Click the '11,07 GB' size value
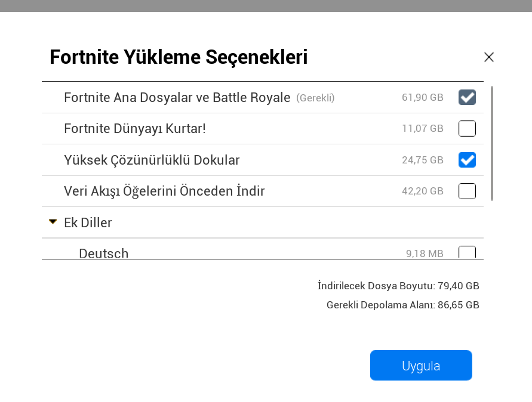The image size is (532, 402). coord(422,128)
